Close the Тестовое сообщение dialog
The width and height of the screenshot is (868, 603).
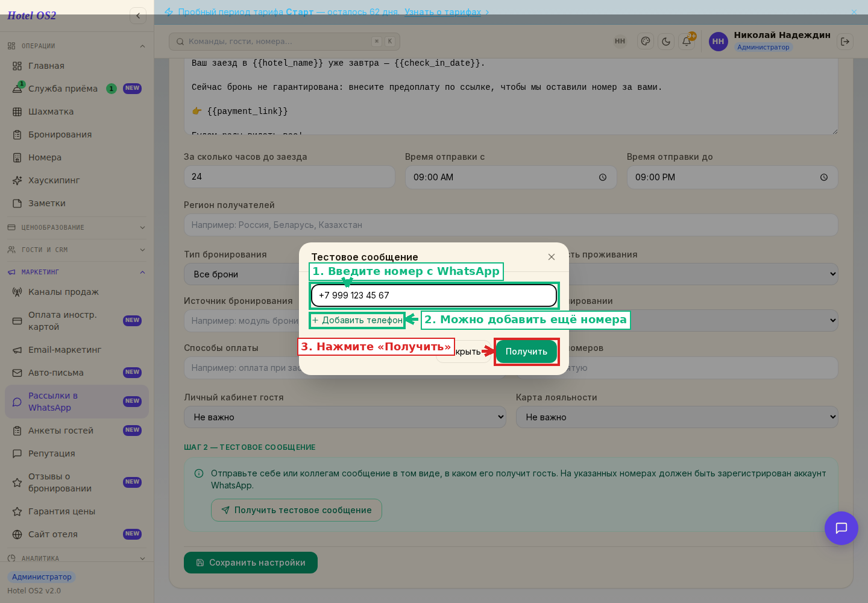click(552, 257)
